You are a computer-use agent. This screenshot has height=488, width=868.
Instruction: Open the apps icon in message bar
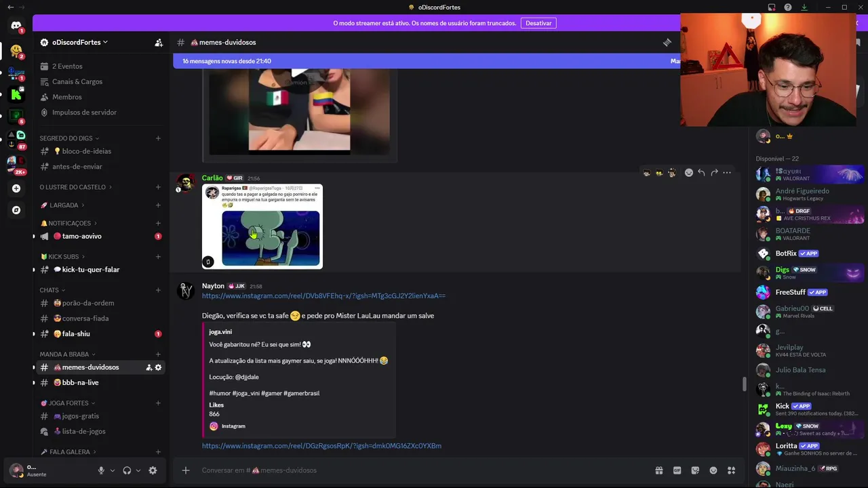pos(732,470)
